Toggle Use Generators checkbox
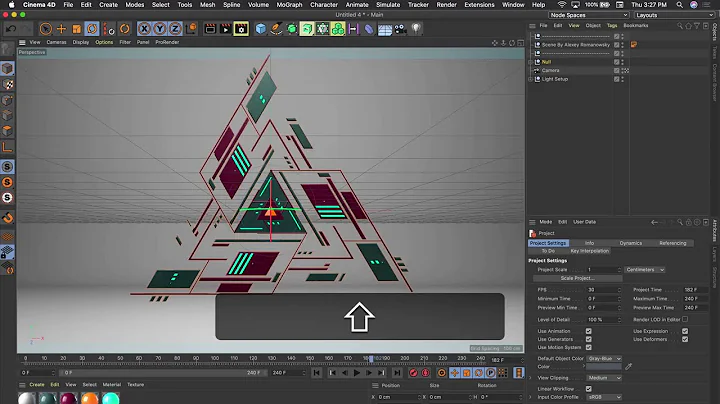The width and height of the screenshot is (720, 404). pos(589,339)
